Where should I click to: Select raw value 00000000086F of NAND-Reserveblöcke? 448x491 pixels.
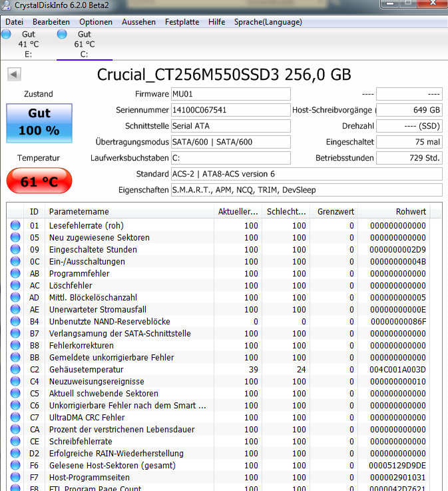coord(398,322)
